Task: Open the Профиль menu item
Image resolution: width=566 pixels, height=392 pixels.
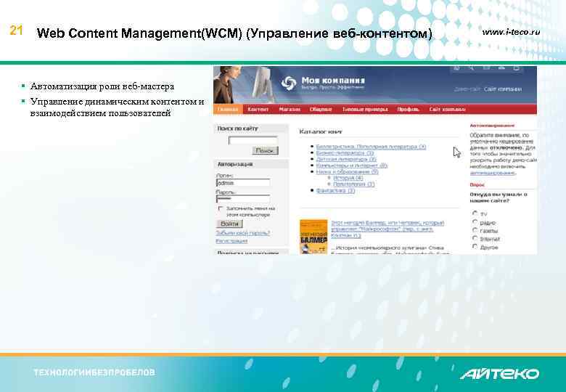Action: (408, 110)
